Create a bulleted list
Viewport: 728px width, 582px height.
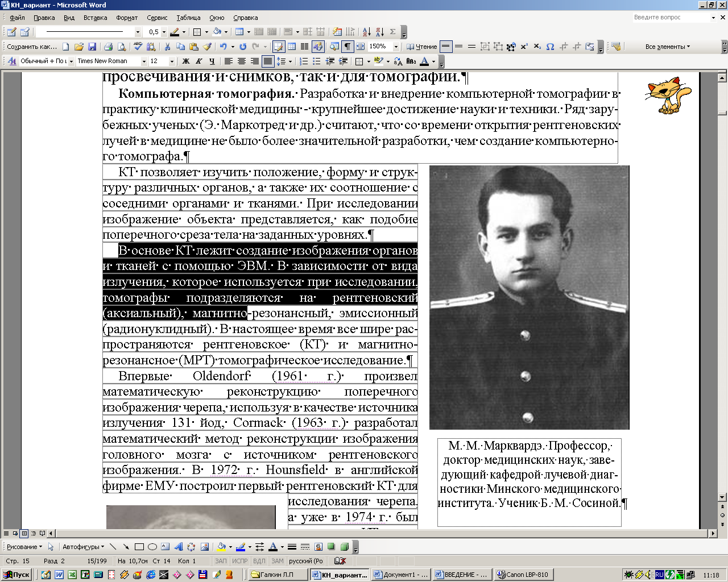click(x=317, y=61)
